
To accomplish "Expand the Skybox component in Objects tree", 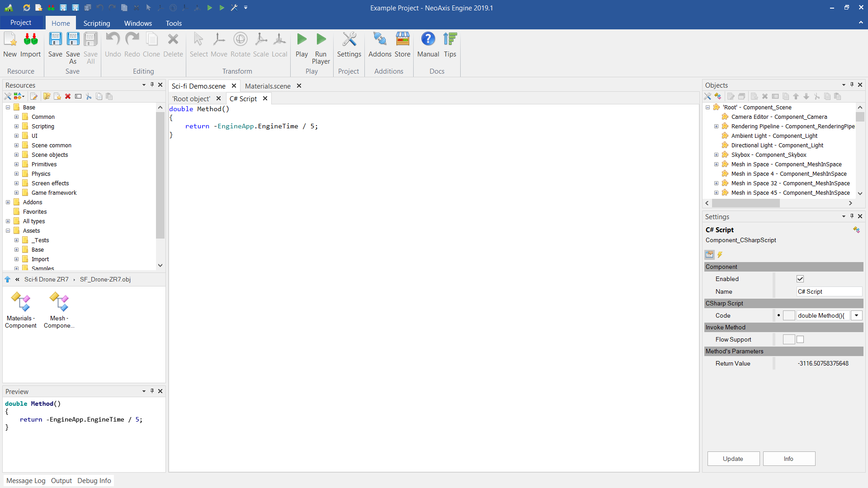I will click(x=716, y=155).
